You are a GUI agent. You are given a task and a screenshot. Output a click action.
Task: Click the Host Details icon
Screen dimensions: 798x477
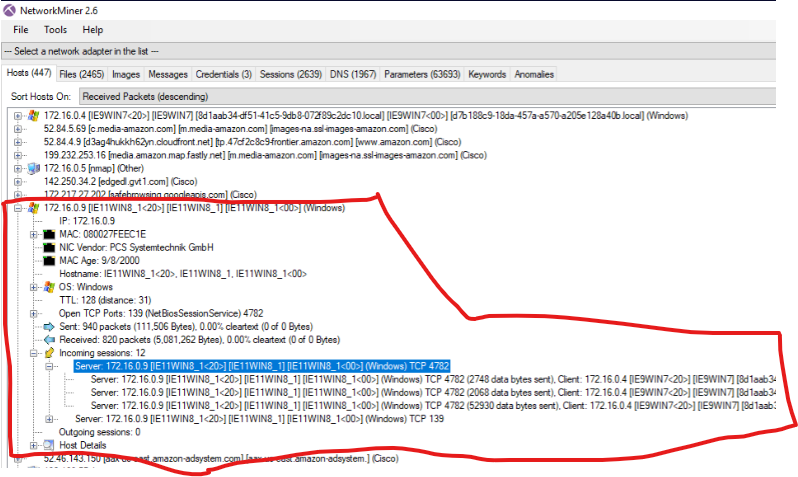tap(50, 444)
